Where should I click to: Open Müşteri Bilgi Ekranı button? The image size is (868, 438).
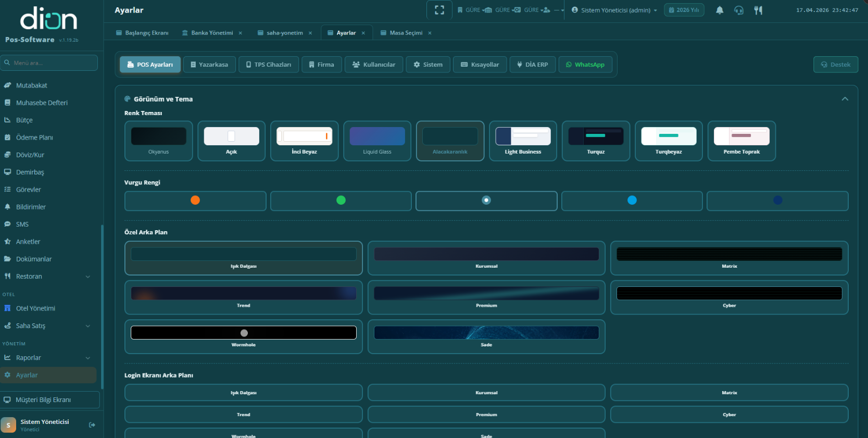click(x=50, y=400)
